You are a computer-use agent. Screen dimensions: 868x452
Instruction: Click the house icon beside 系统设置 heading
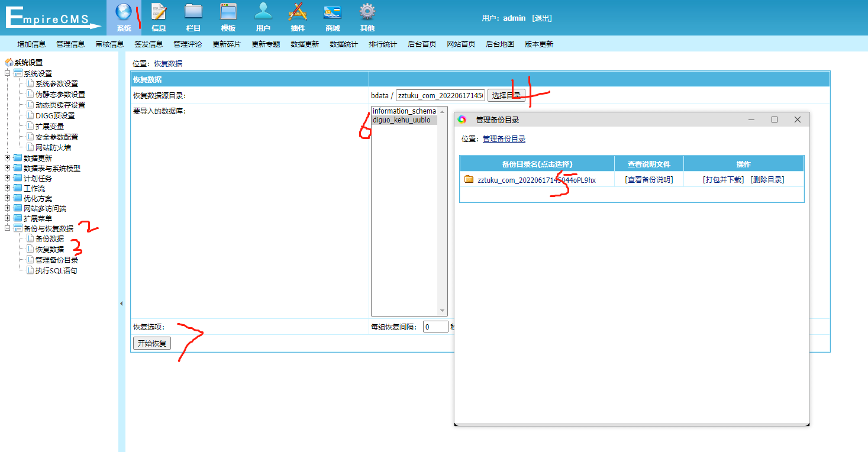click(9, 62)
